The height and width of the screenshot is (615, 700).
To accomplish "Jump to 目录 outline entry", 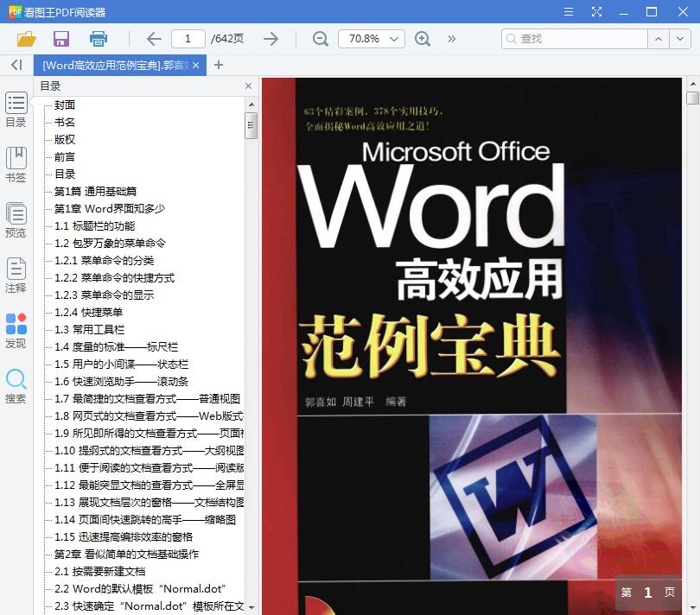I will pos(65,174).
